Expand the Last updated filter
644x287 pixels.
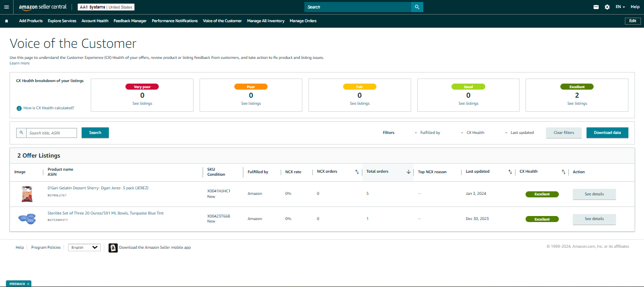point(519,133)
